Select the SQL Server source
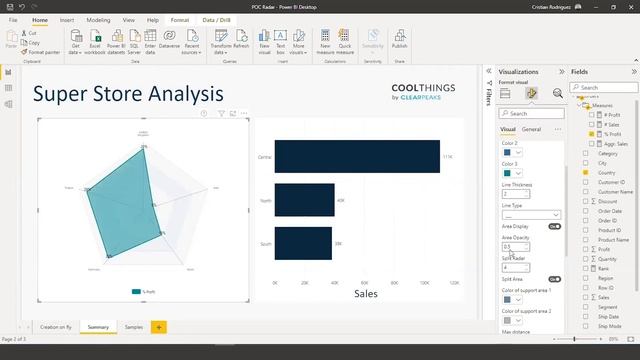 [x=134, y=42]
